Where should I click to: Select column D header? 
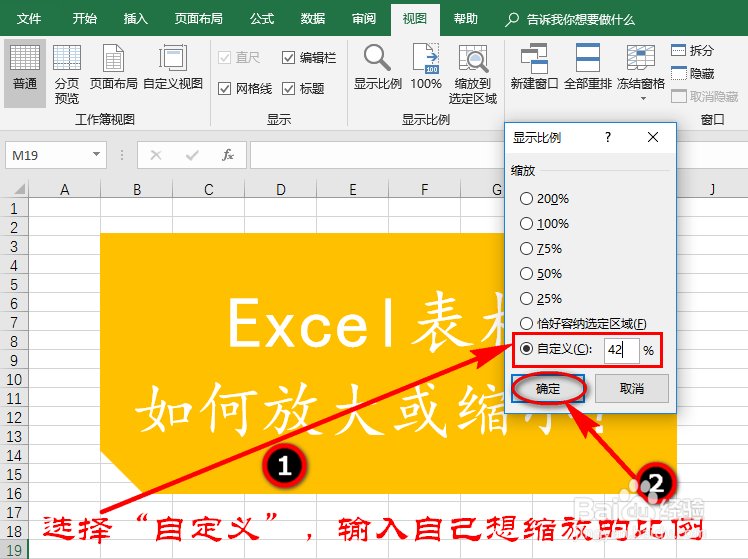[280, 189]
